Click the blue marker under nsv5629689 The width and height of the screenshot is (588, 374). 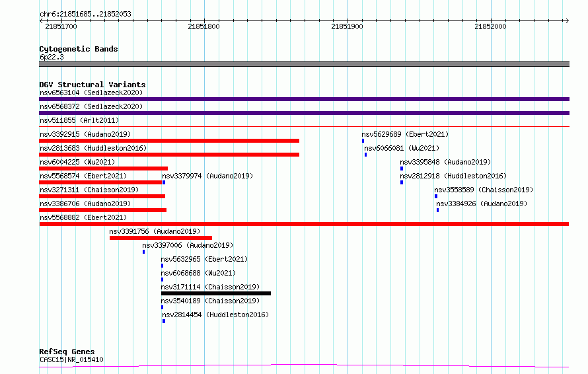tap(363, 141)
